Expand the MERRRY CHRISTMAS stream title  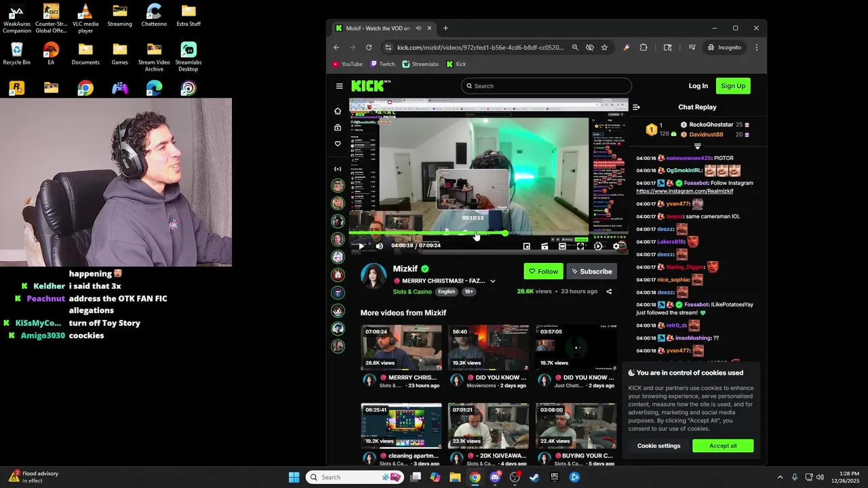click(493, 281)
